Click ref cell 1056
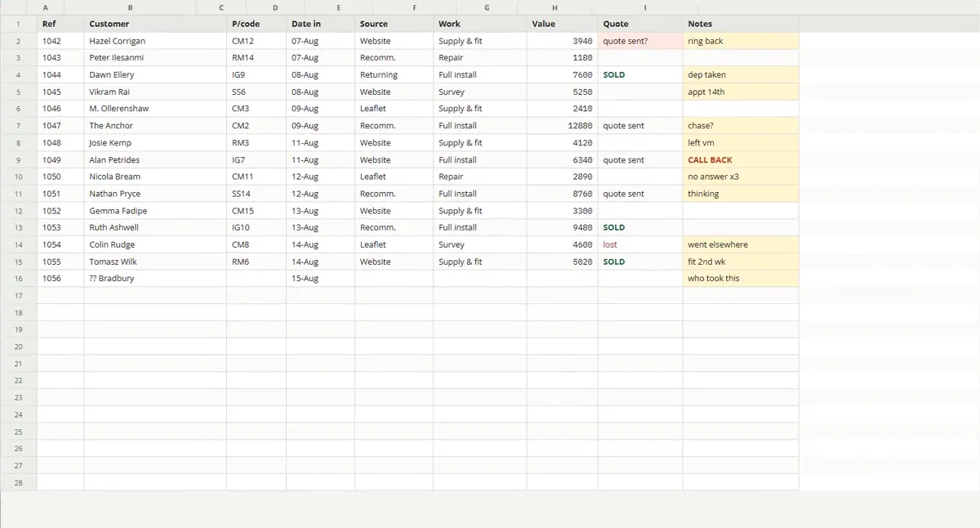Viewport: 980px width, 528px height. [60, 279]
